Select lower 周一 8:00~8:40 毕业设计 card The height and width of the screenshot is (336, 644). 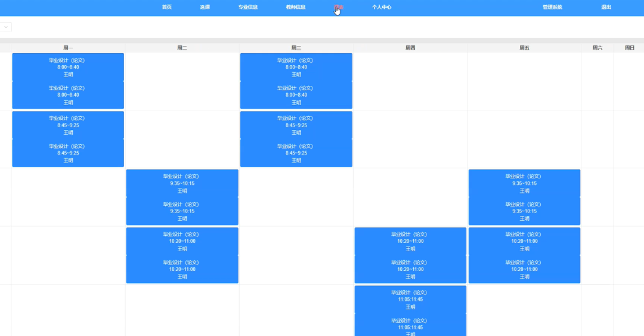68,95
